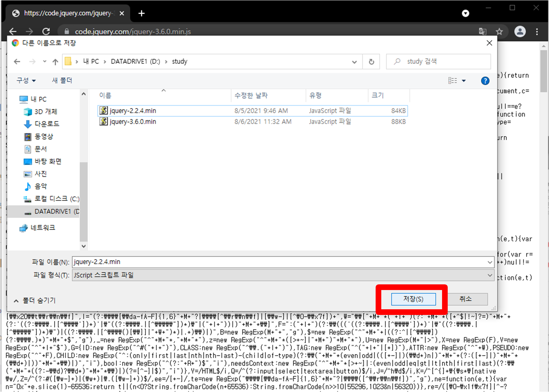Click the tab search dropdown circle icon
The width and height of the screenshot is (549, 392).
(x=466, y=13)
